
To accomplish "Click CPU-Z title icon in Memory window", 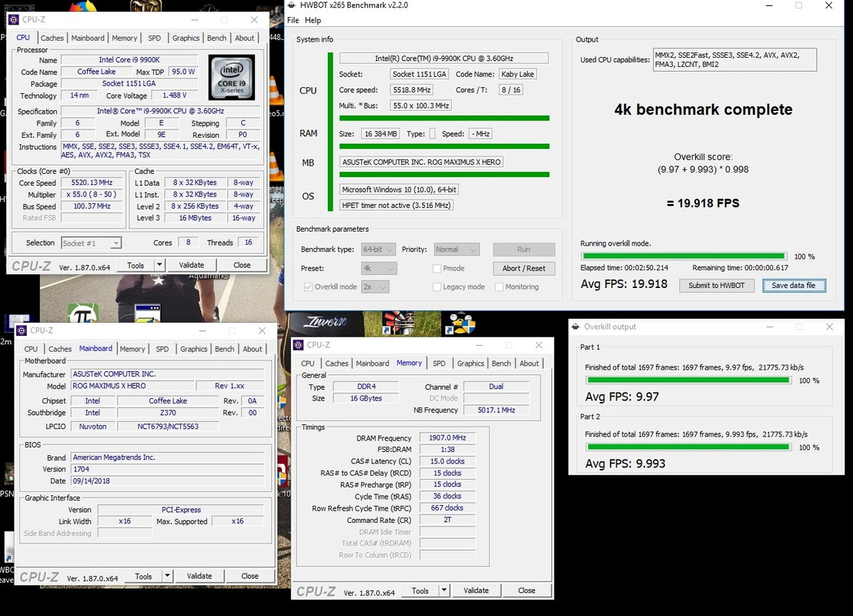I will click(x=299, y=345).
